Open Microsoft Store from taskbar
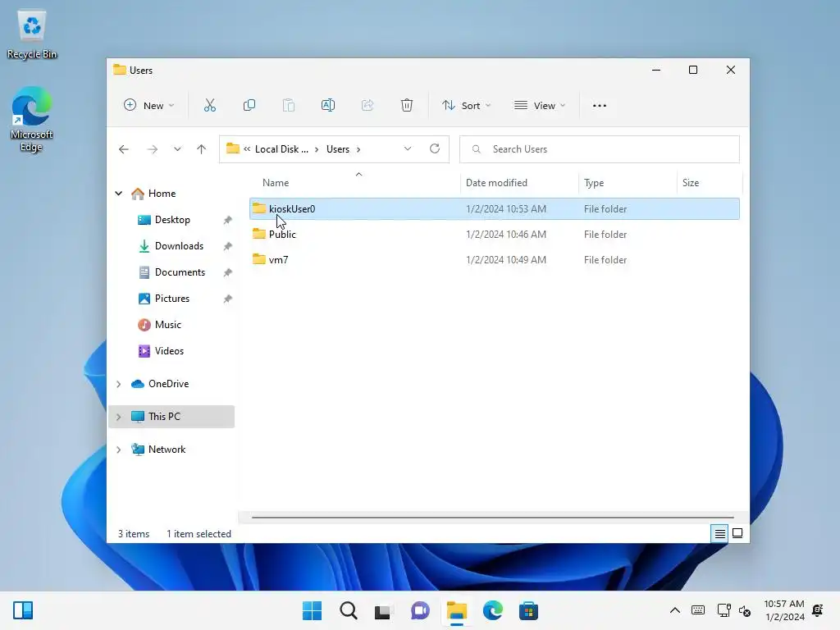 tap(529, 610)
